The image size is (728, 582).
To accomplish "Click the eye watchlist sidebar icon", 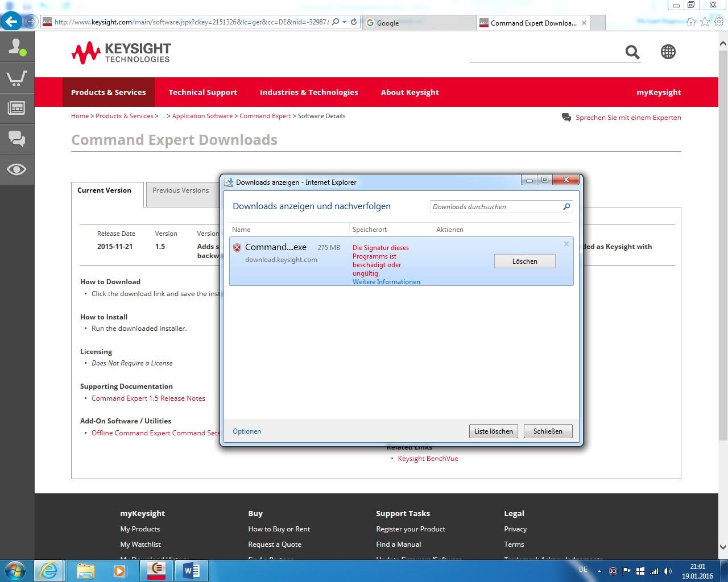I will coord(16,169).
